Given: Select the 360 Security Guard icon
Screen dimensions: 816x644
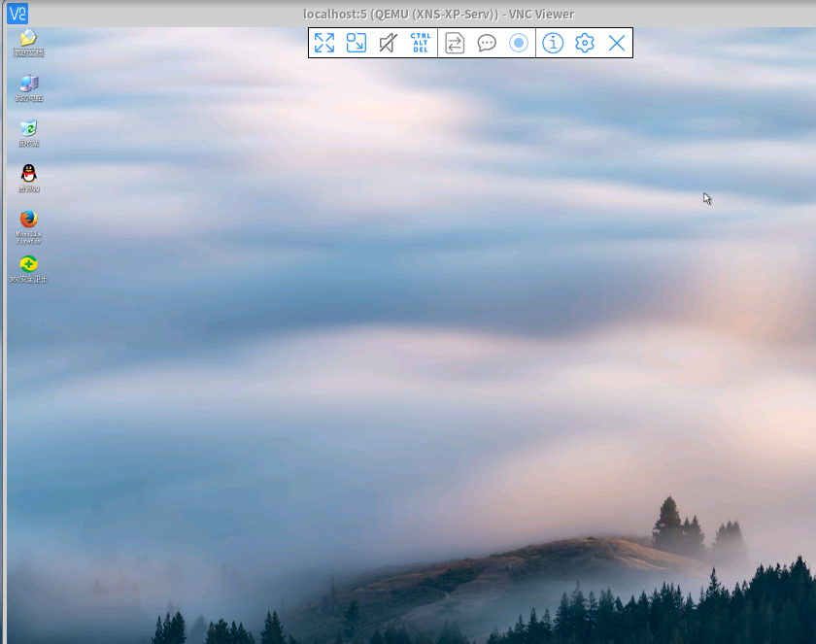Looking at the screenshot, I should point(28,263).
